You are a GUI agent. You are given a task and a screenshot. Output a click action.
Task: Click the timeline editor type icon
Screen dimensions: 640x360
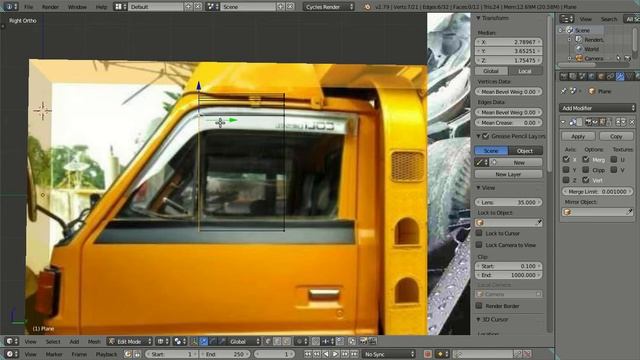coord(10,354)
